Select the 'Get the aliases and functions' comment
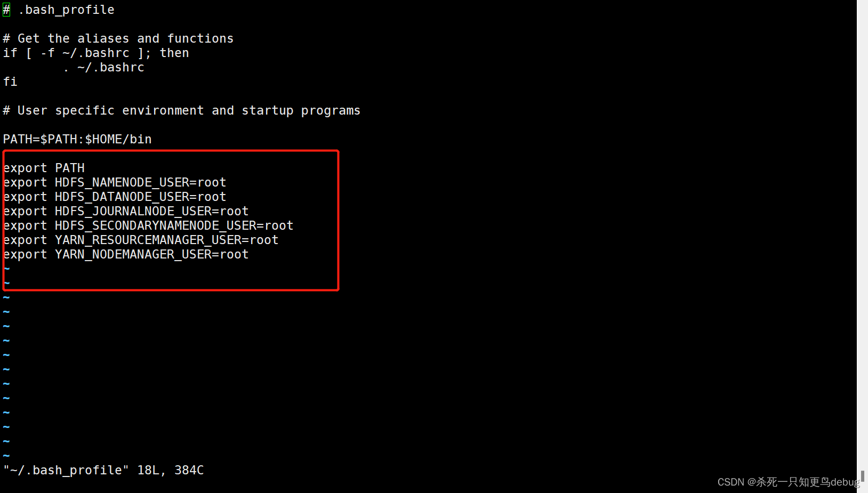Screen dimensions: 868x493 click(x=118, y=38)
